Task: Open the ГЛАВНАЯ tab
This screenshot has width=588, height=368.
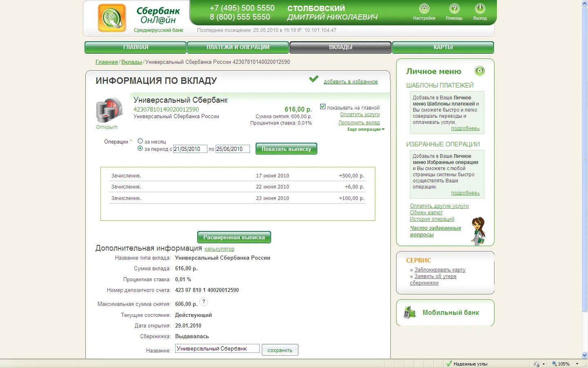Action: click(136, 47)
